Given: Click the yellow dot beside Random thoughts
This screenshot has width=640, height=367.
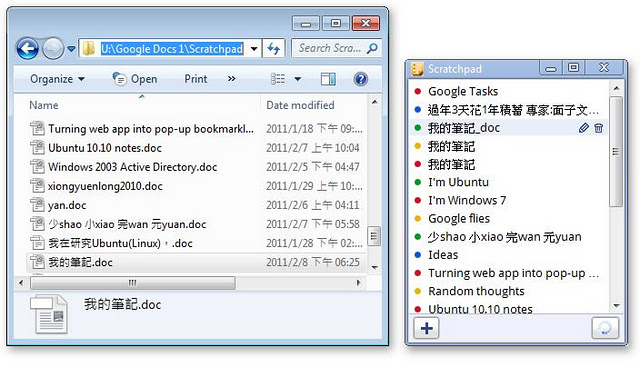Looking at the screenshot, I should [x=418, y=291].
